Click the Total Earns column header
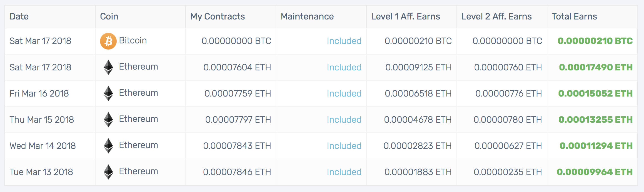The height and width of the screenshot is (192, 644). point(574,17)
